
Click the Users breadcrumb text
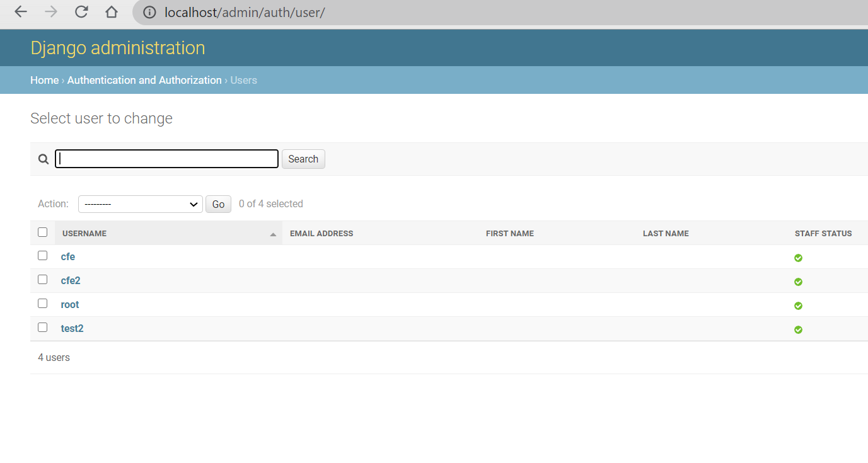pos(244,80)
